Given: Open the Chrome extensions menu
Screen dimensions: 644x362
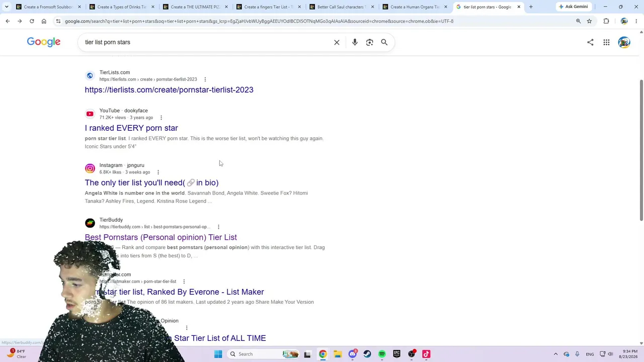Looking at the screenshot, I should (606, 21).
